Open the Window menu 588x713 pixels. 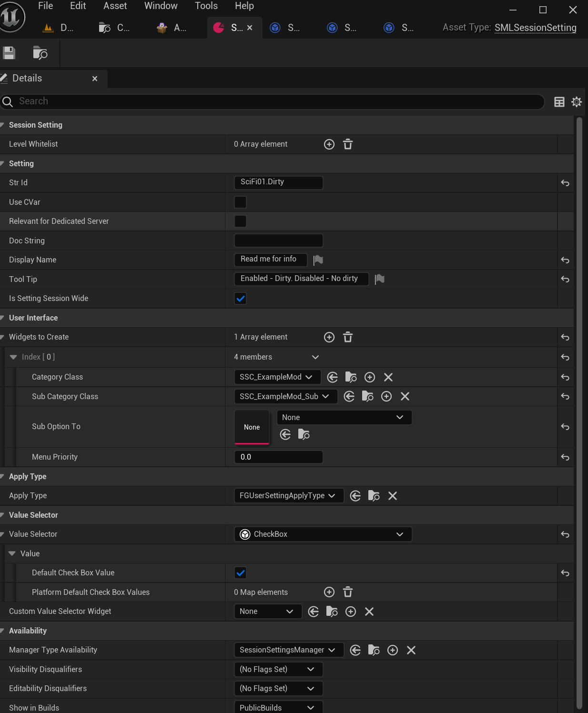(x=161, y=6)
